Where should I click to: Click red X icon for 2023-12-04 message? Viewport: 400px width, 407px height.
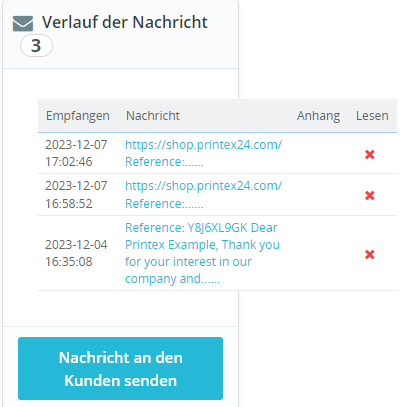[x=370, y=254]
